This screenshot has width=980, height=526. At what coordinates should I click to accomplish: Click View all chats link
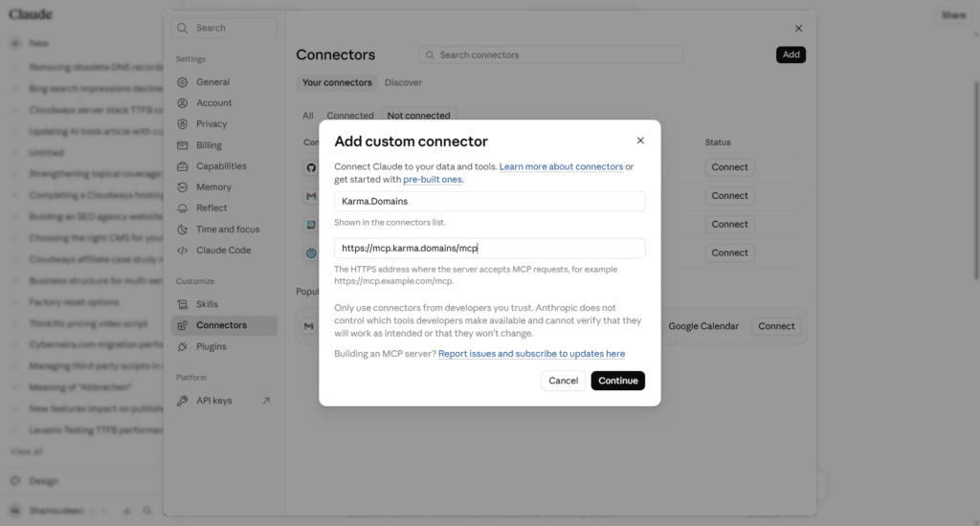tap(26, 451)
